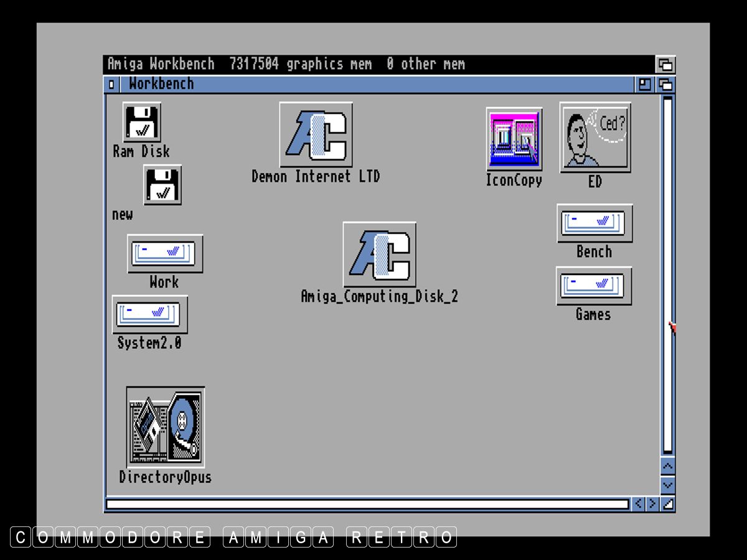Click the screen depth gadget in the top bar

click(665, 64)
